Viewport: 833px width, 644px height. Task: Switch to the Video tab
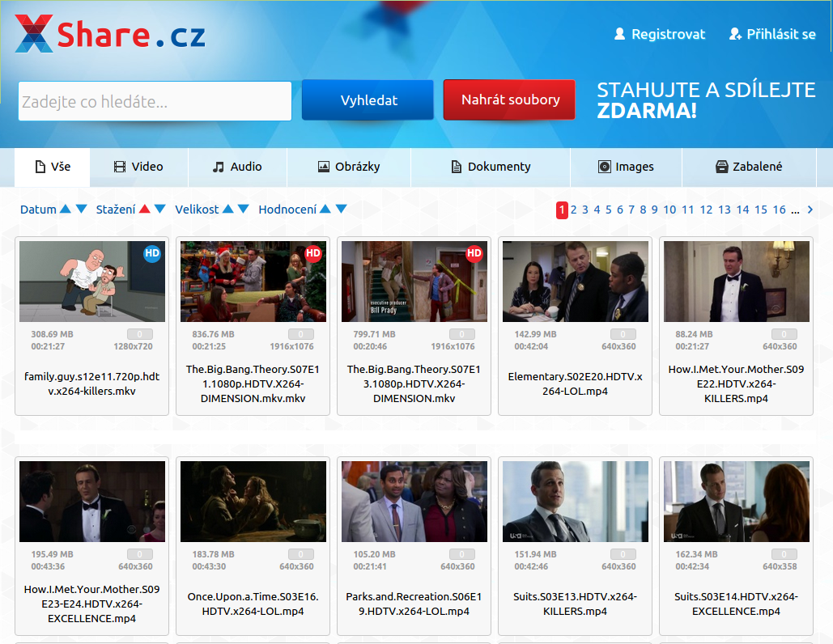pyautogui.click(x=138, y=167)
